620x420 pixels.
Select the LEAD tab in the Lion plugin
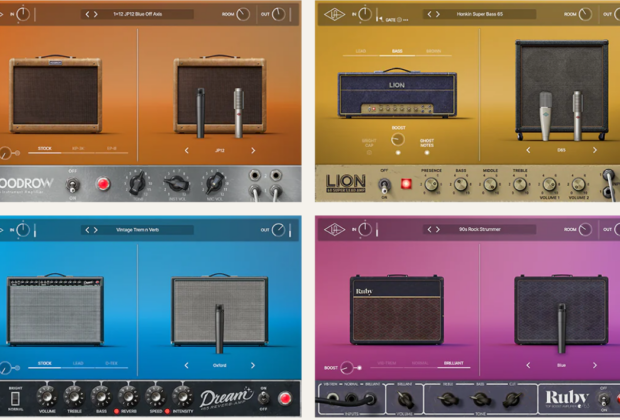coord(361,51)
